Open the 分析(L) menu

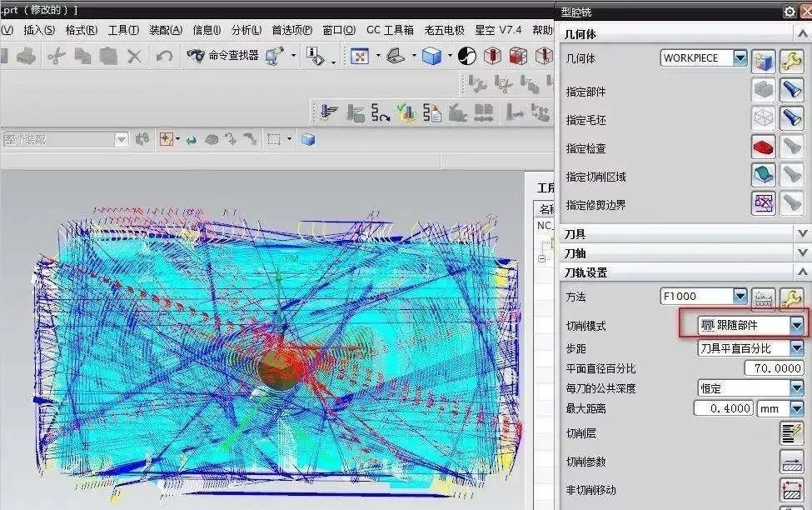246,30
